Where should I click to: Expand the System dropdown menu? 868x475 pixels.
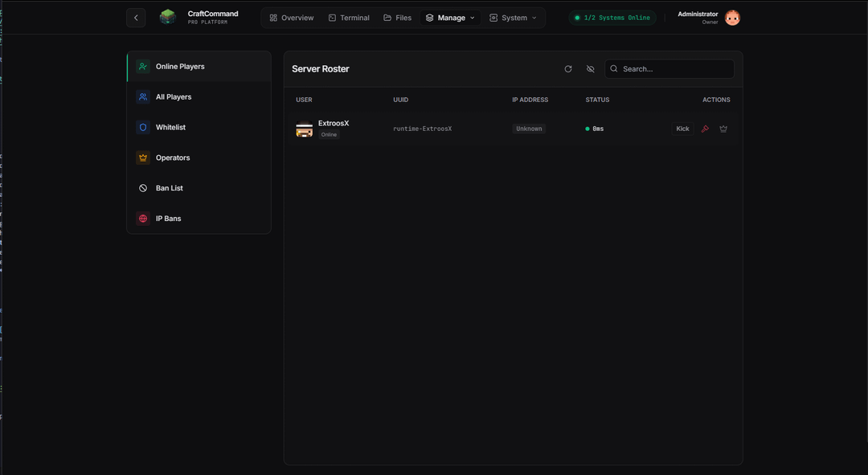coord(513,18)
